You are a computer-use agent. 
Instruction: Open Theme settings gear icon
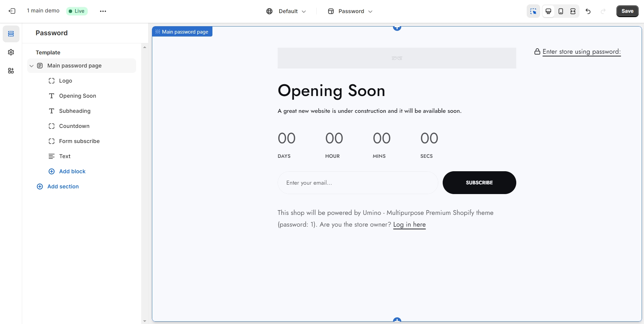(11, 52)
